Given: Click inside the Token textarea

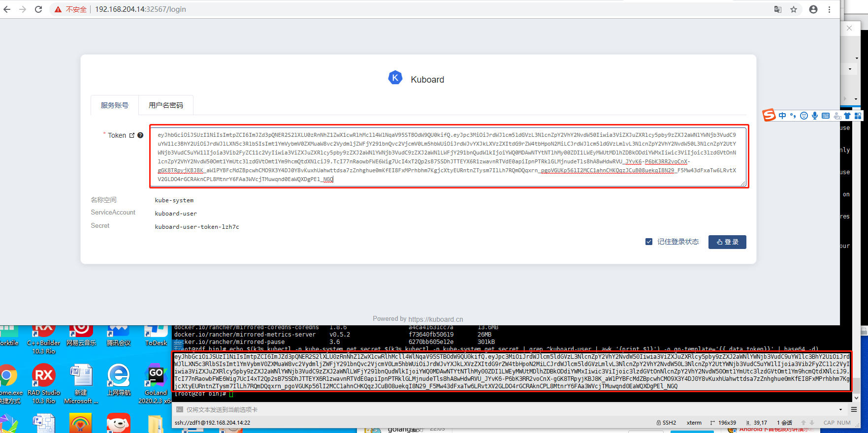Looking at the screenshot, I should pos(449,156).
